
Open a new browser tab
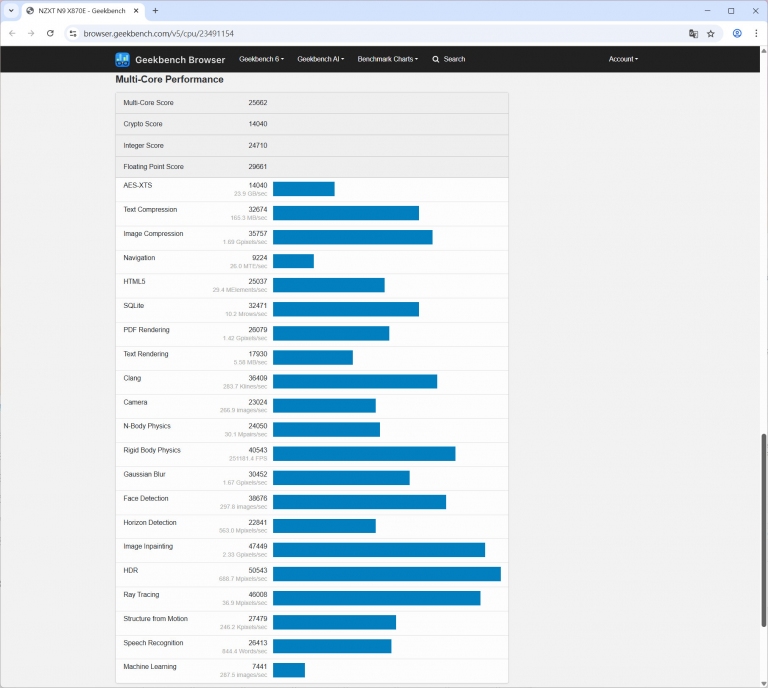[155, 10]
